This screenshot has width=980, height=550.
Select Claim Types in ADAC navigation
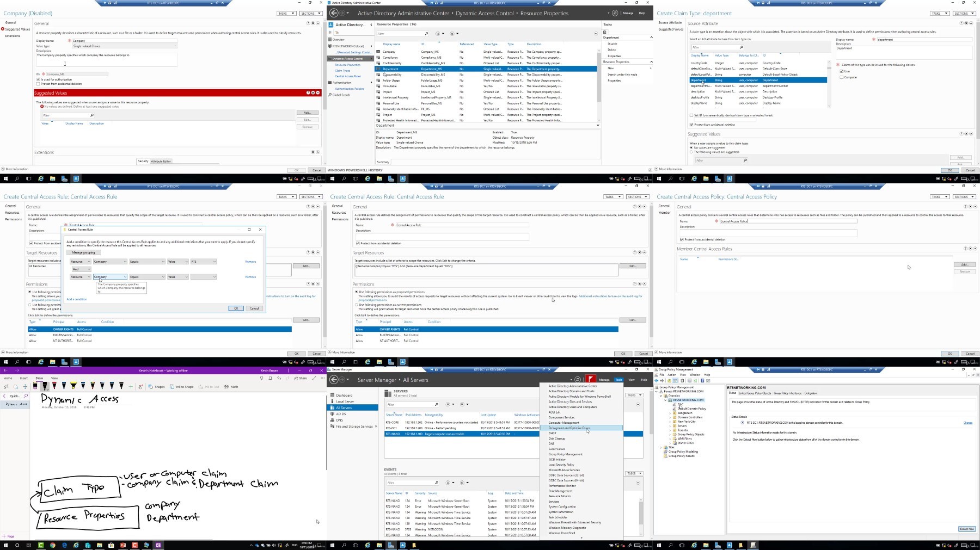(x=342, y=71)
